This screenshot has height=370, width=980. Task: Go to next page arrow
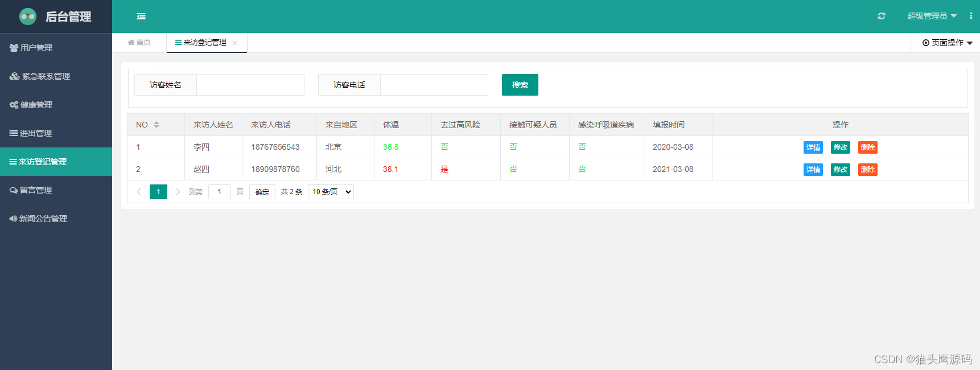pyautogui.click(x=178, y=192)
